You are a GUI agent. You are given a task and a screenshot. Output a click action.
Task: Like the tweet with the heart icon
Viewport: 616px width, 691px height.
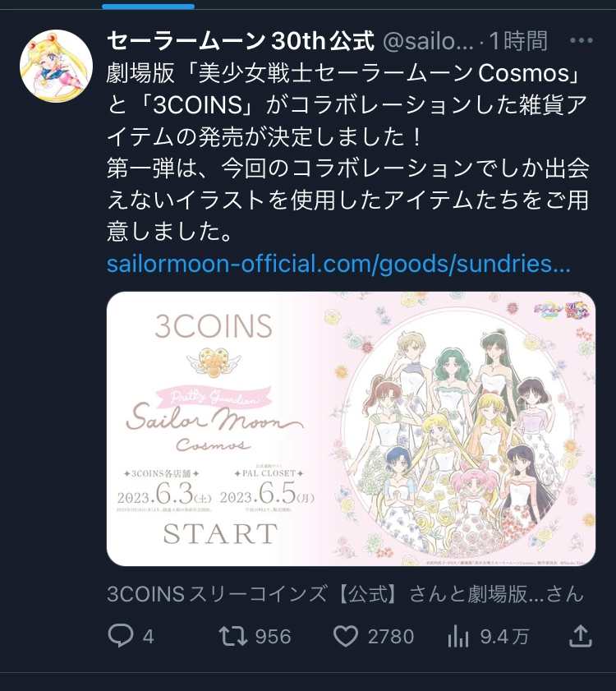point(346,636)
